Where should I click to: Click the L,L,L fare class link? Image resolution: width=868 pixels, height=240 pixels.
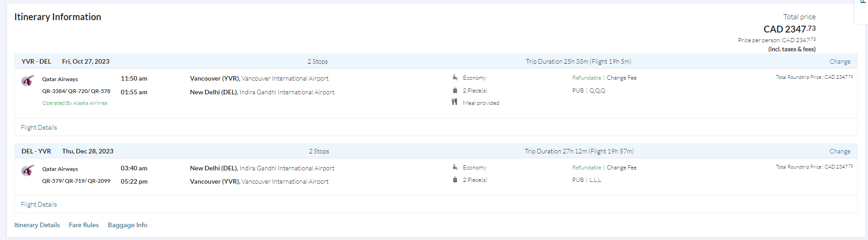(x=595, y=180)
